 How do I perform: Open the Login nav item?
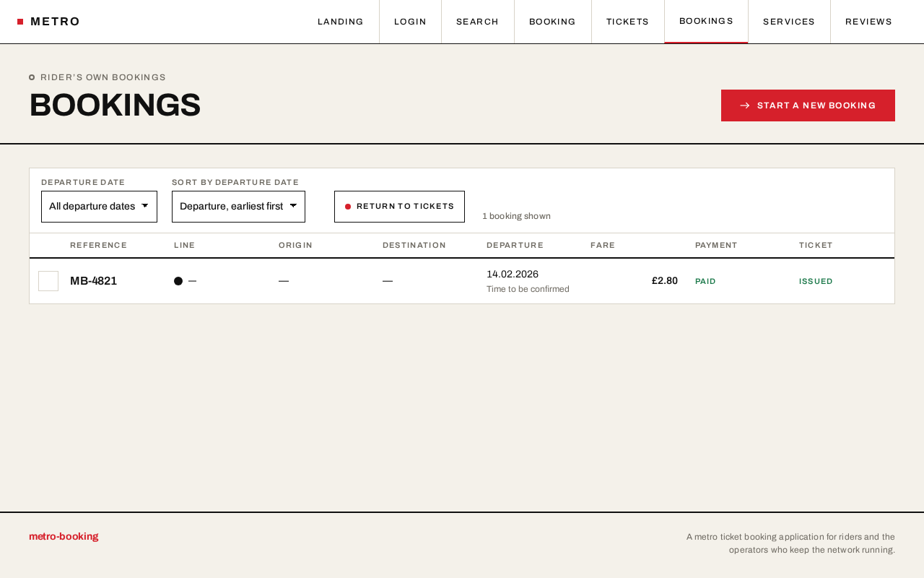[x=410, y=22]
